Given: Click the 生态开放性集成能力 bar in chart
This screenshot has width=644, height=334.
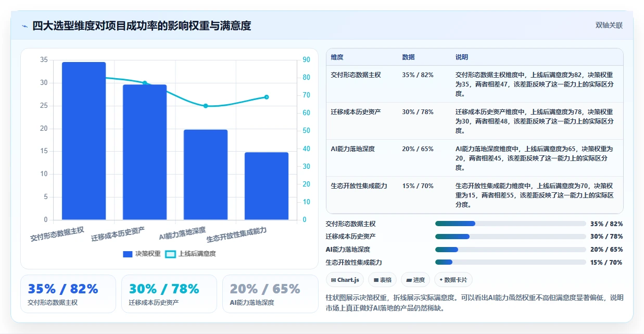Looking at the screenshot, I should (x=267, y=186).
